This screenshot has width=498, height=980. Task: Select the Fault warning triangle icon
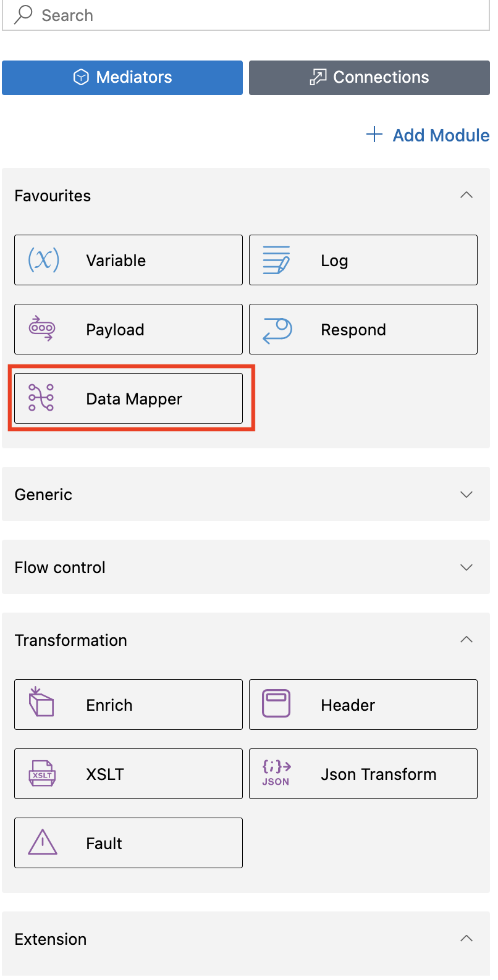pyautogui.click(x=43, y=842)
